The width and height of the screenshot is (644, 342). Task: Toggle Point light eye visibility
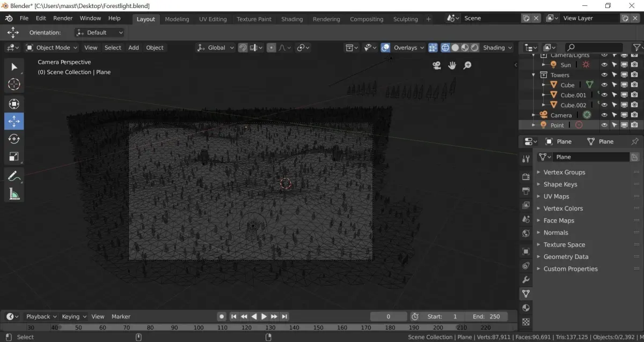604,125
